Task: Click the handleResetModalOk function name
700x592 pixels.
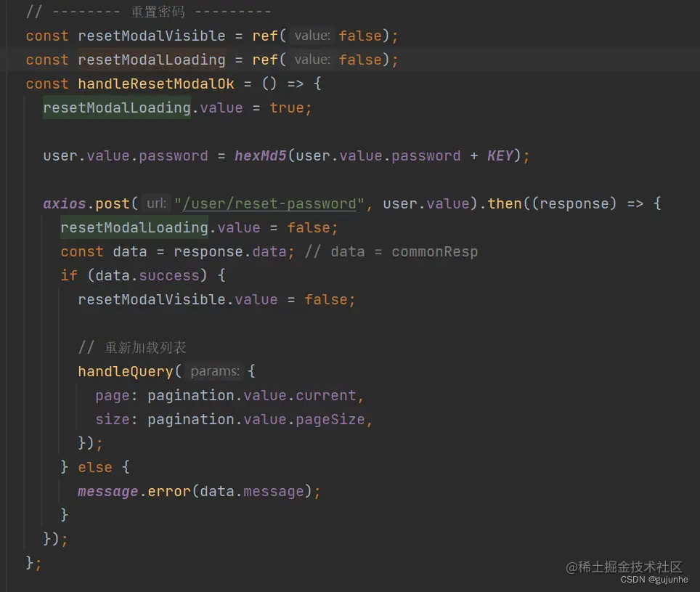Action: click(x=156, y=84)
